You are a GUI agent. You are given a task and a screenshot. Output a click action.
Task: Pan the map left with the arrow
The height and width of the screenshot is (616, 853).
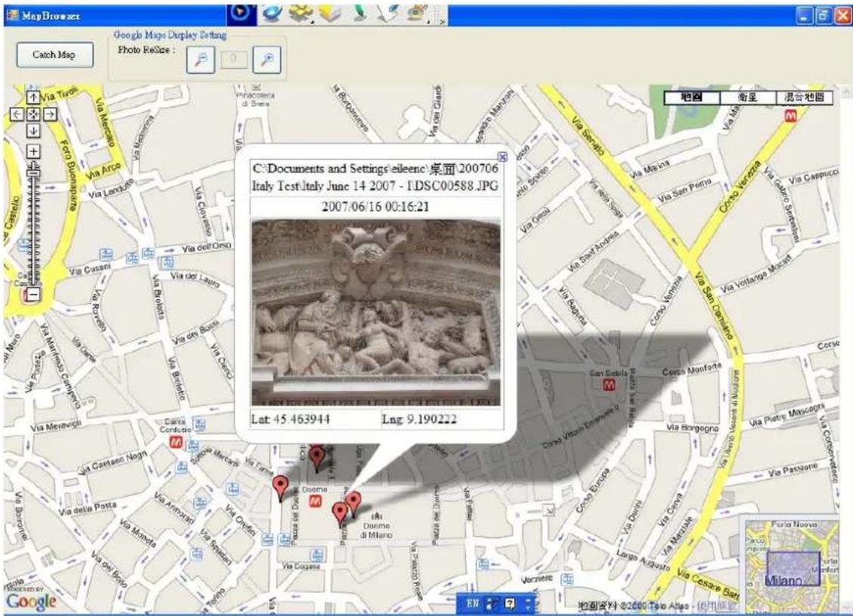(x=17, y=114)
